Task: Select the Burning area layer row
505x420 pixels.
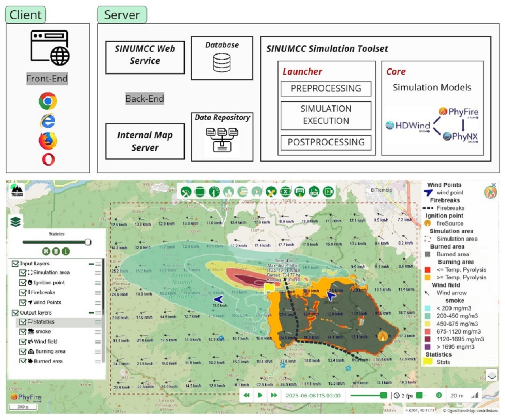Action: coord(50,352)
